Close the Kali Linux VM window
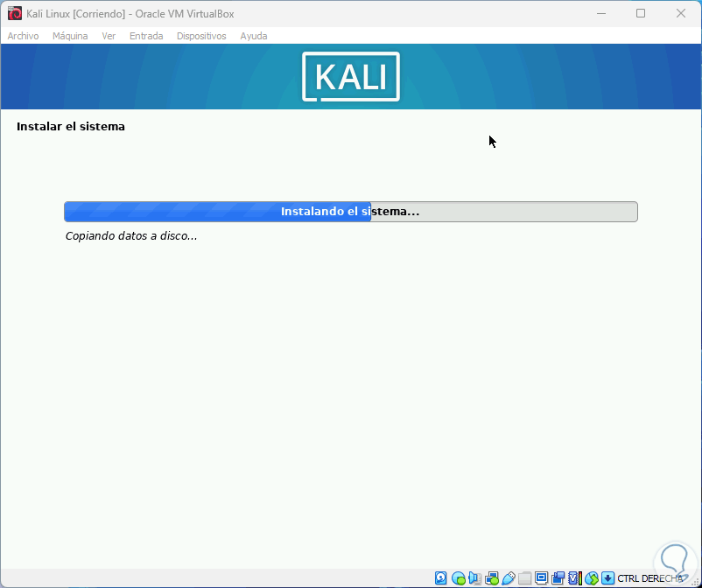 pyautogui.click(x=681, y=13)
